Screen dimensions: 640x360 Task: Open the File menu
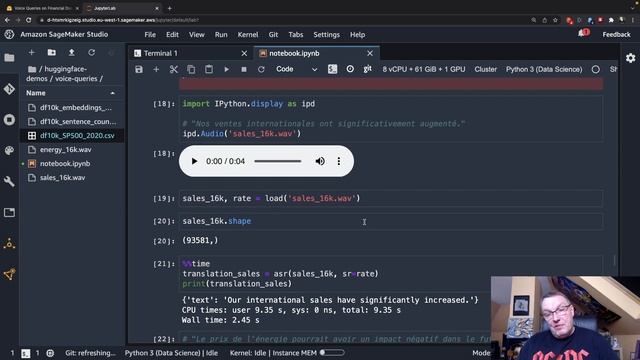coord(150,35)
